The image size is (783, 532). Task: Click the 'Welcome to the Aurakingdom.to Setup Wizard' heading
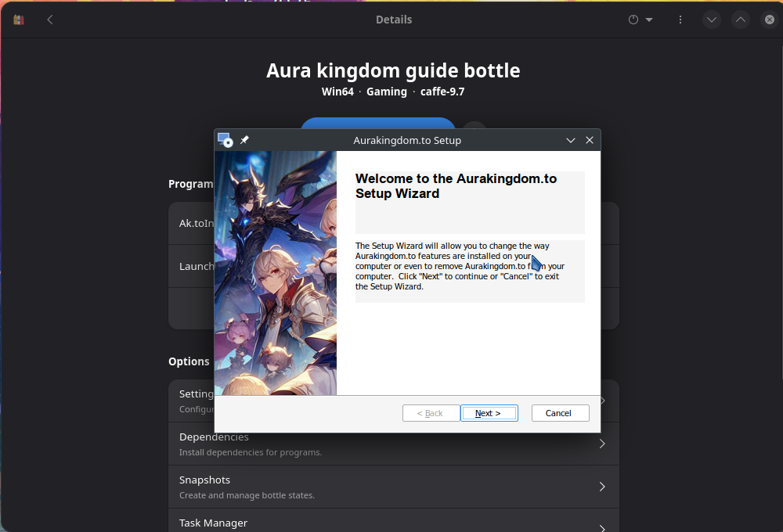(x=456, y=186)
